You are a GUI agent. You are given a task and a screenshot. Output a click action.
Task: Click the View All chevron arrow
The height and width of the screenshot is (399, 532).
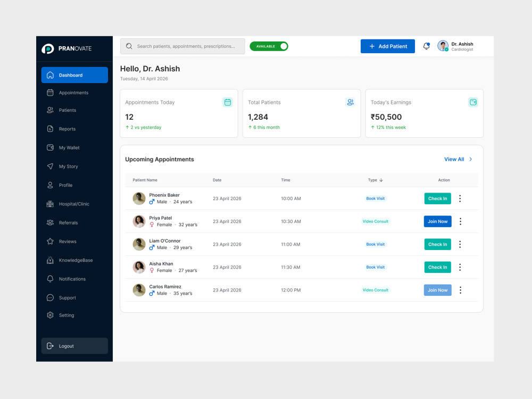coord(471,159)
